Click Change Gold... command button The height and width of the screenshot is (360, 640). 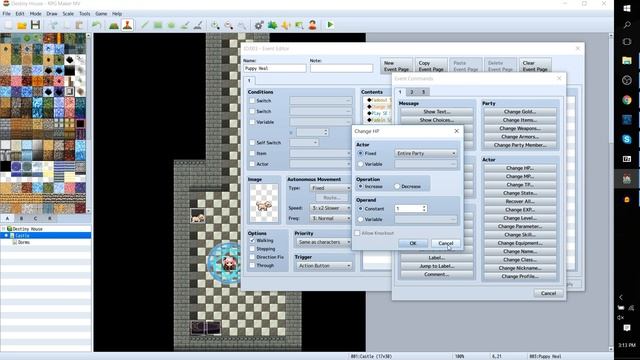point(520,111)
